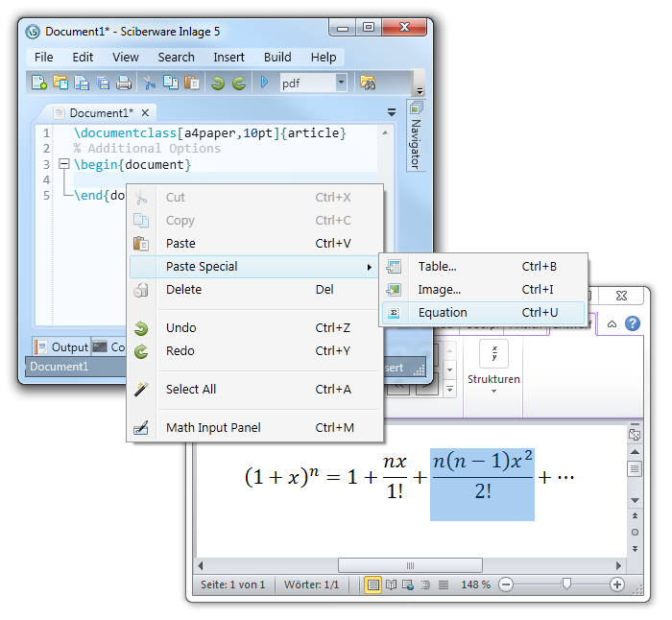
Task: Open the pdf output format dropdown
Action: click(341, 82)
